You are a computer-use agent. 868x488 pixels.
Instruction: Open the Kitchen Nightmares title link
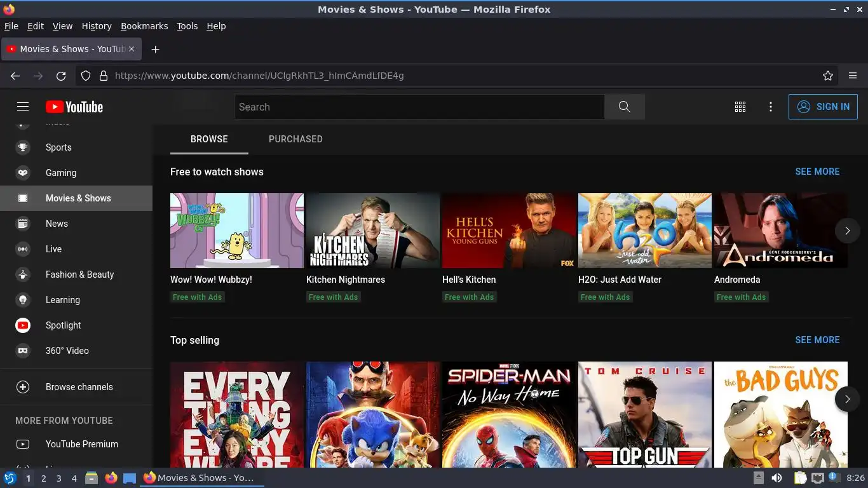pos(346,280)
